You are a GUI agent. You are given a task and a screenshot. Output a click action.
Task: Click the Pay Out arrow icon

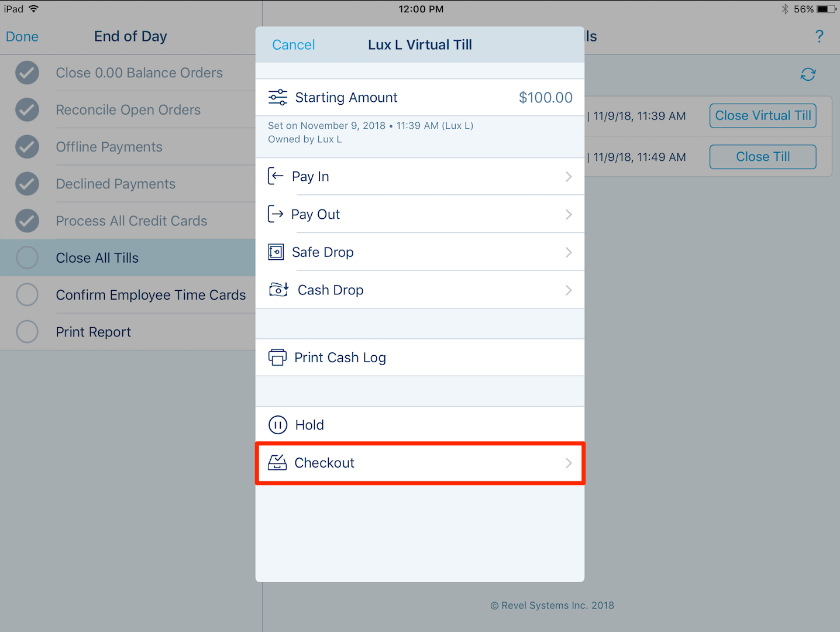(276, 214)
